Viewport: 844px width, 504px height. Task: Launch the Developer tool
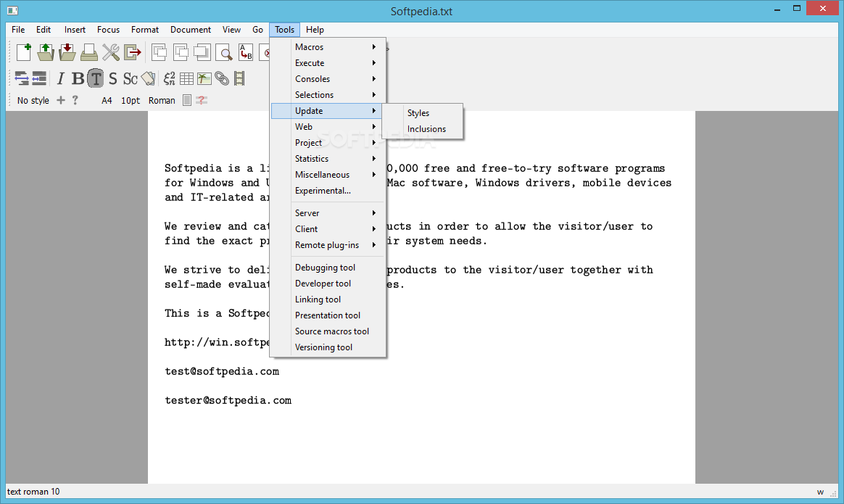click(x=328, y=284)
